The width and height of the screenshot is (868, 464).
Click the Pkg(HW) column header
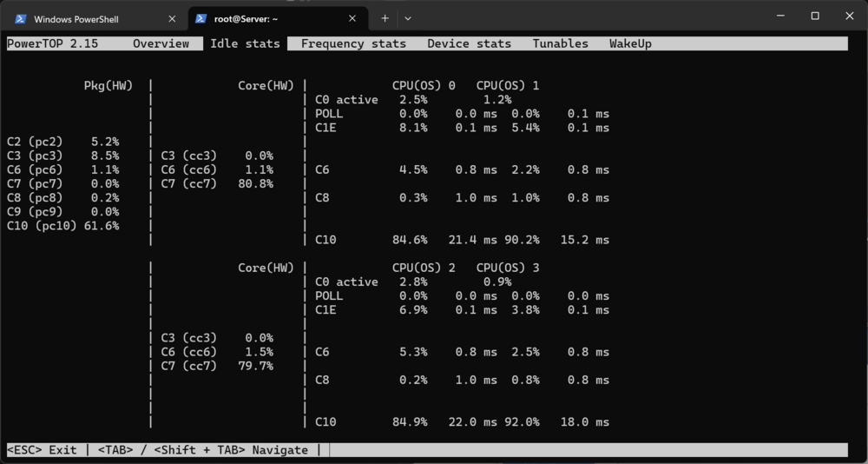tap(108, 86)
